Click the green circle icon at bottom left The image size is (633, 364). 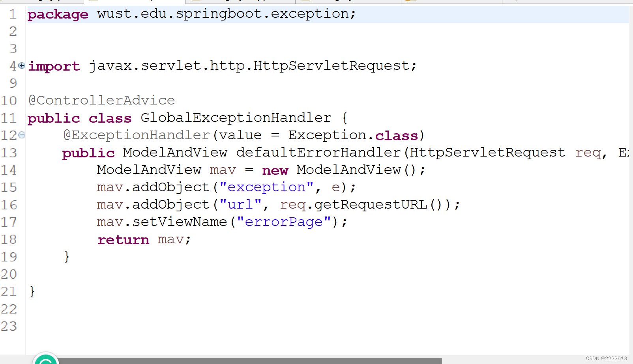tap(46, 360)
